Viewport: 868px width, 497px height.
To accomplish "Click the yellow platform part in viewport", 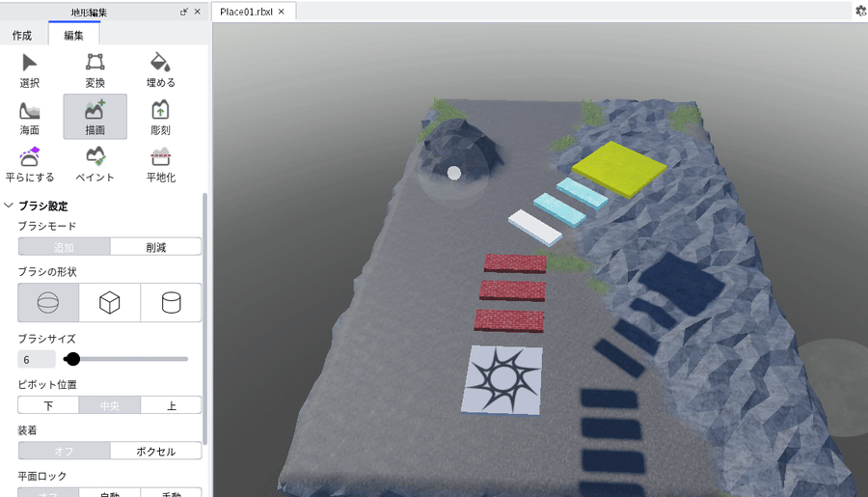I will click(619, 169).
